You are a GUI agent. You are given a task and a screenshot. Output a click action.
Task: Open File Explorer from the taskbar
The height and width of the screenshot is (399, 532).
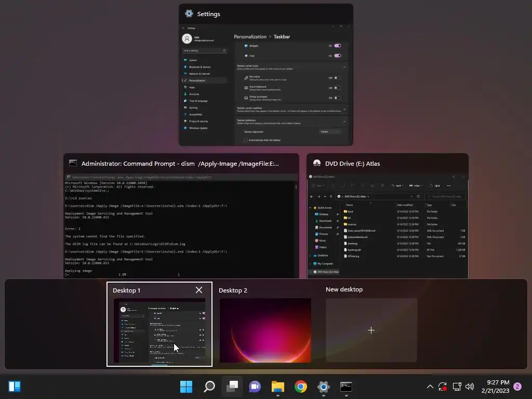tap(277, 387)
